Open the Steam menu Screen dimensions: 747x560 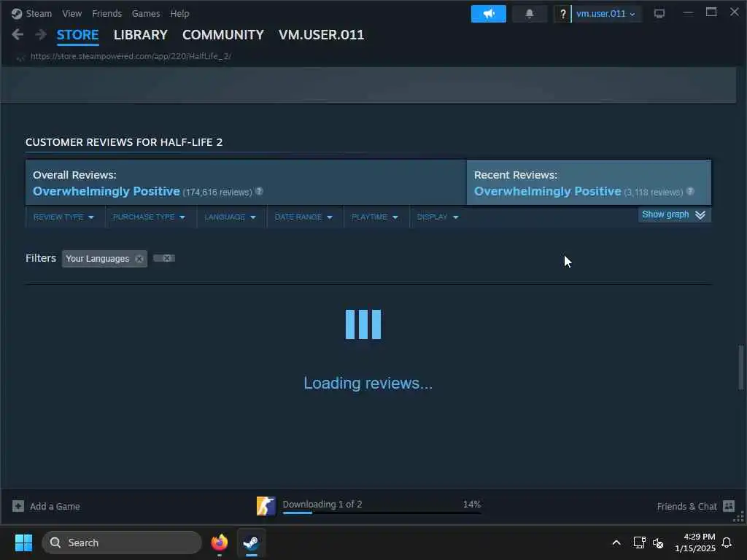(x=39, y=13)
